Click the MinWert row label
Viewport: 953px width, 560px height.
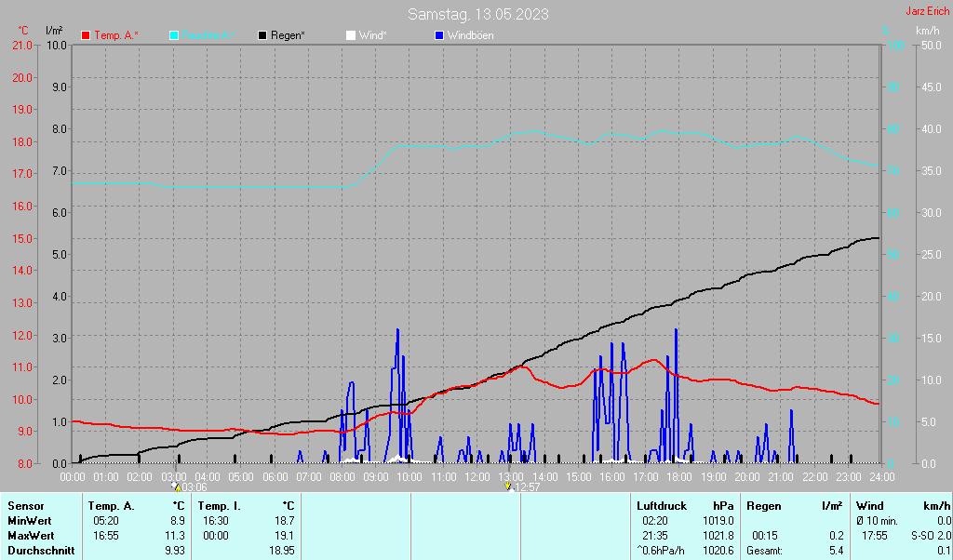pyautogui.click(x=30, y=521)
